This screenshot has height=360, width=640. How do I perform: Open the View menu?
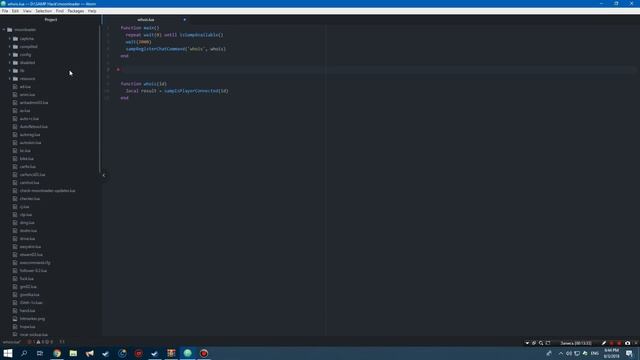(x=27, y=11)
